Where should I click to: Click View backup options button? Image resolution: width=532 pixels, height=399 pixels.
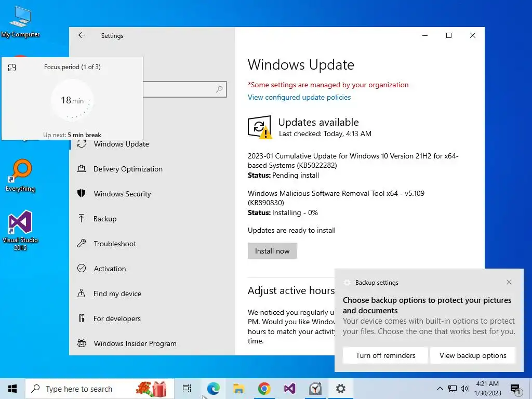473,355
